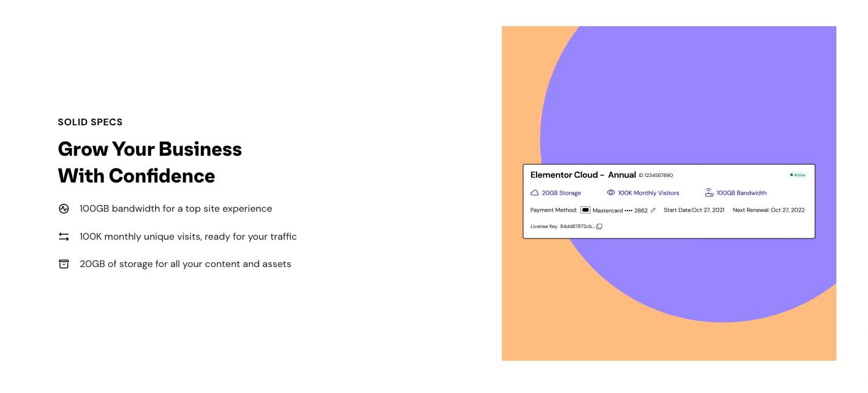Click the Start Date Oct 27, 2021 text
Image resolution: width=868 pixels, height=393 pixels.
coord(694,210)
